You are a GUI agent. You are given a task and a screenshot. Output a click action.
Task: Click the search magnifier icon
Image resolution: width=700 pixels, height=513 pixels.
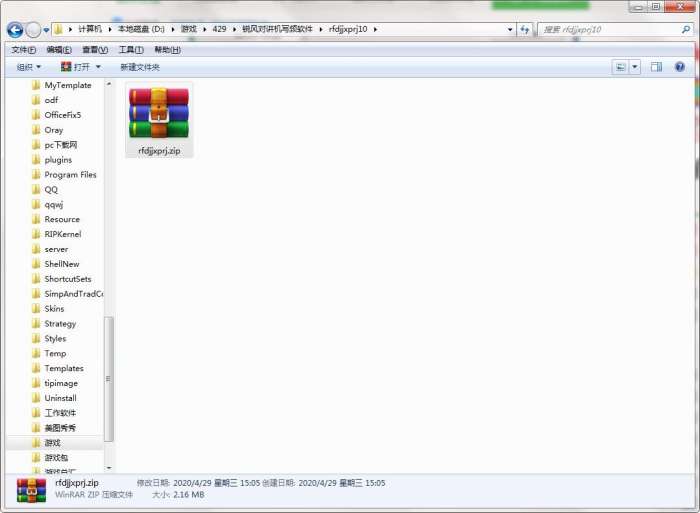coord(686,29)
